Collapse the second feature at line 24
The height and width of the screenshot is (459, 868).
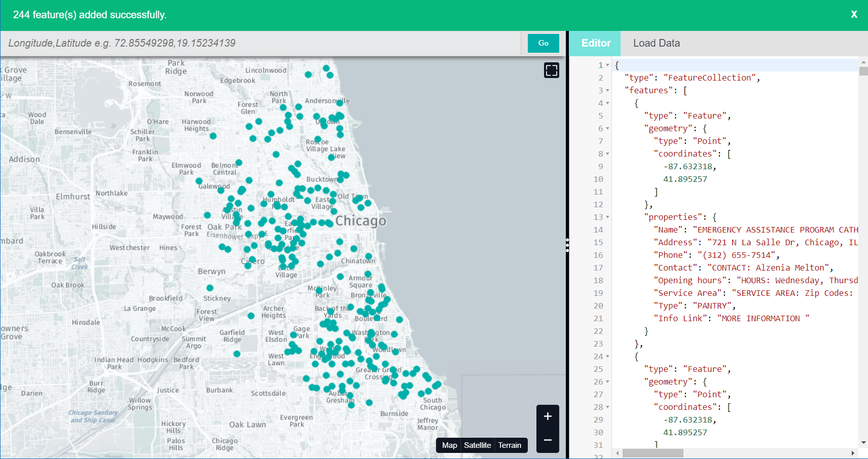tap(607, 356)
